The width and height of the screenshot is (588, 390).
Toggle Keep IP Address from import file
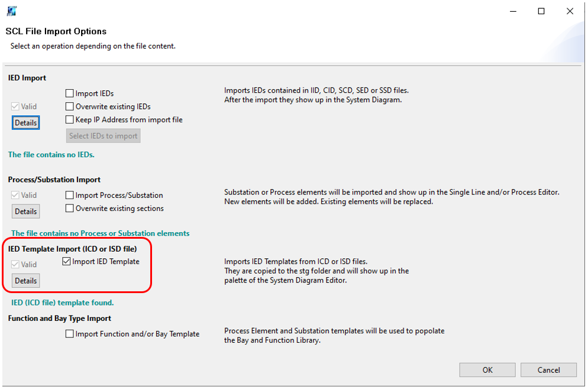[70, 120]
